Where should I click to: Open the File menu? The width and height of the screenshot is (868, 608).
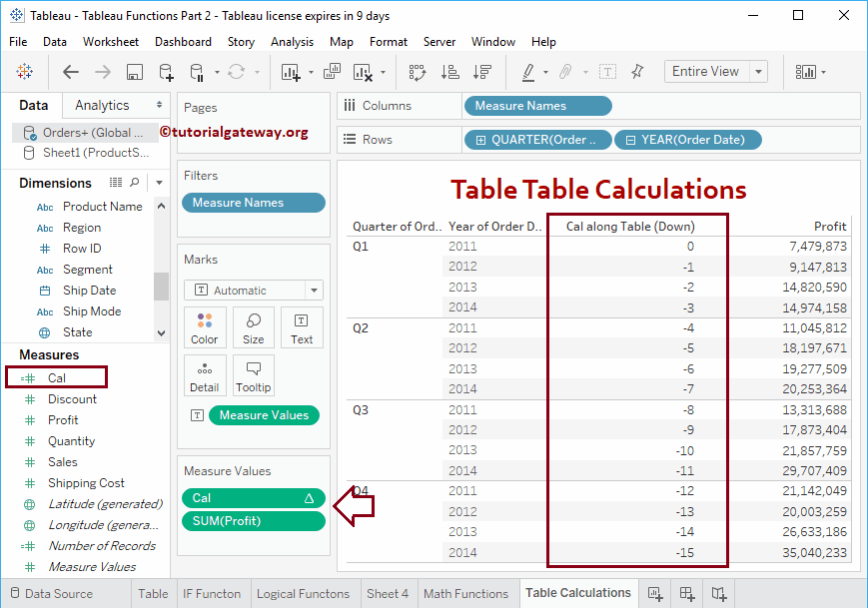[18, 42]
